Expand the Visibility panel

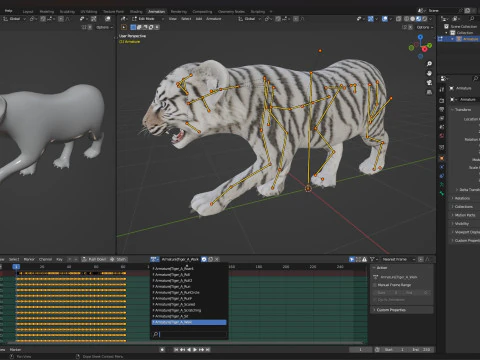[461, 224]
